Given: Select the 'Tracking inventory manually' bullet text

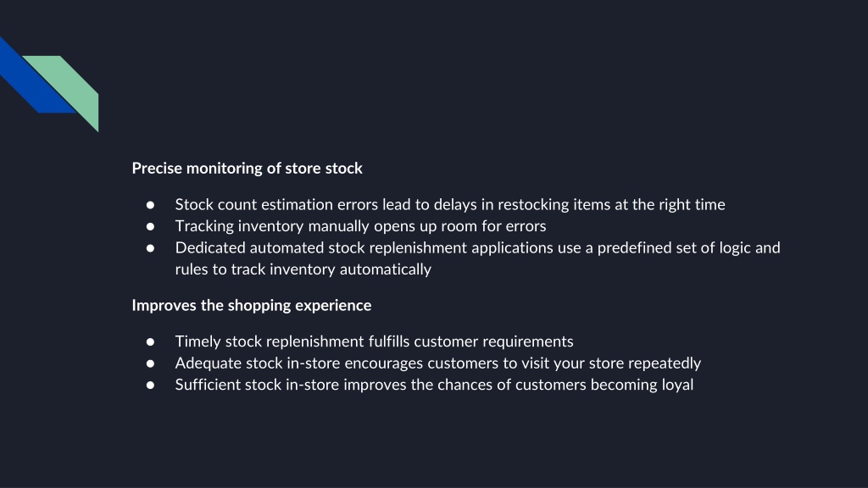Looking at the screenshot, I should (x=360, y=226).
